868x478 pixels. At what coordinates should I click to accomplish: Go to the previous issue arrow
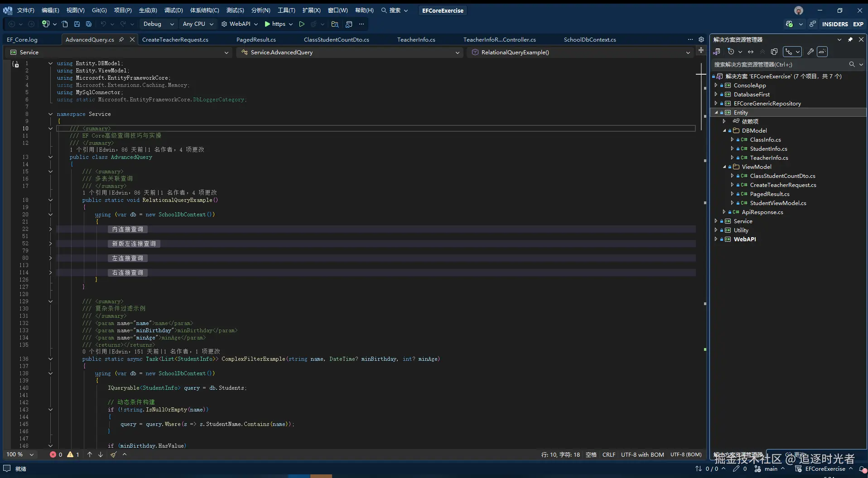click(90, 454)
